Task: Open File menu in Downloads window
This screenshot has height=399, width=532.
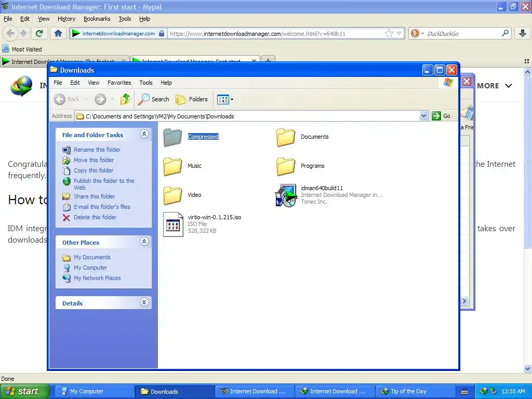Action: (58, 83)
